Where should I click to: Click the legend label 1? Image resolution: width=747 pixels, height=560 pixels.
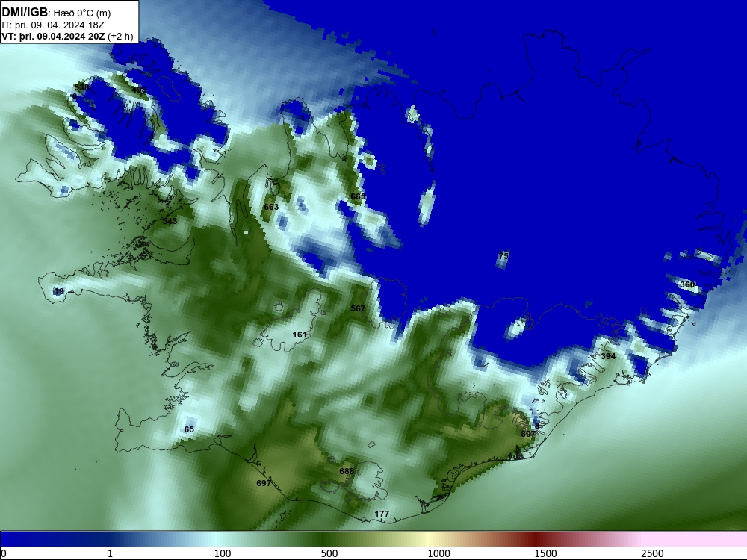pos(110,553)
